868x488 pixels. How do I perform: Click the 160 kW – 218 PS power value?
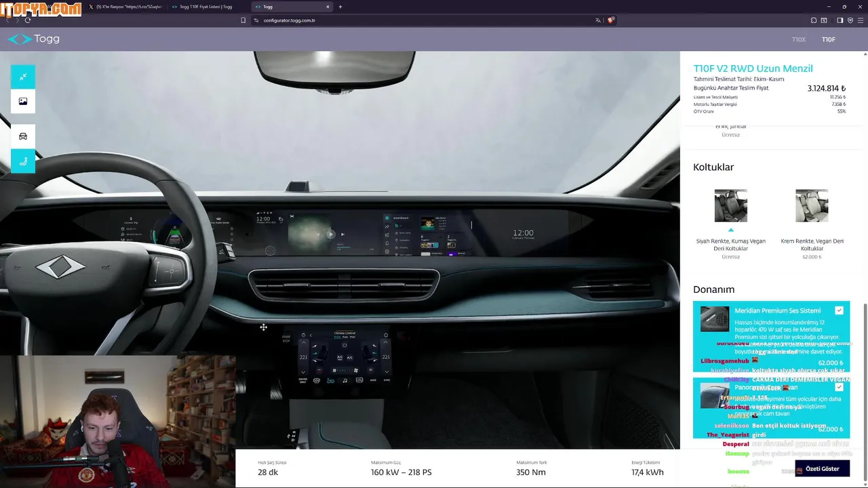[401, 472]
